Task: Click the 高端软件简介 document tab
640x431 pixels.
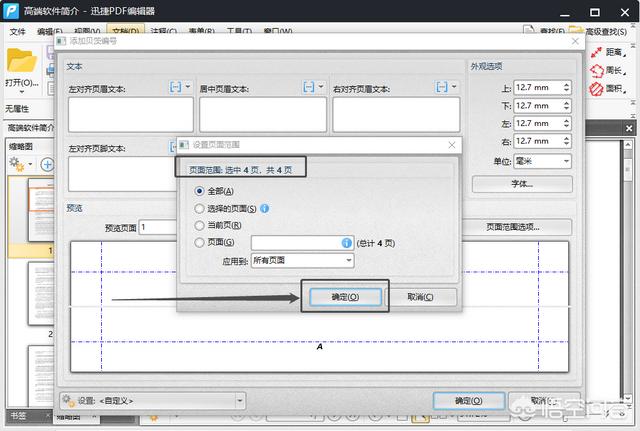Action: click(x=31, y=128)
